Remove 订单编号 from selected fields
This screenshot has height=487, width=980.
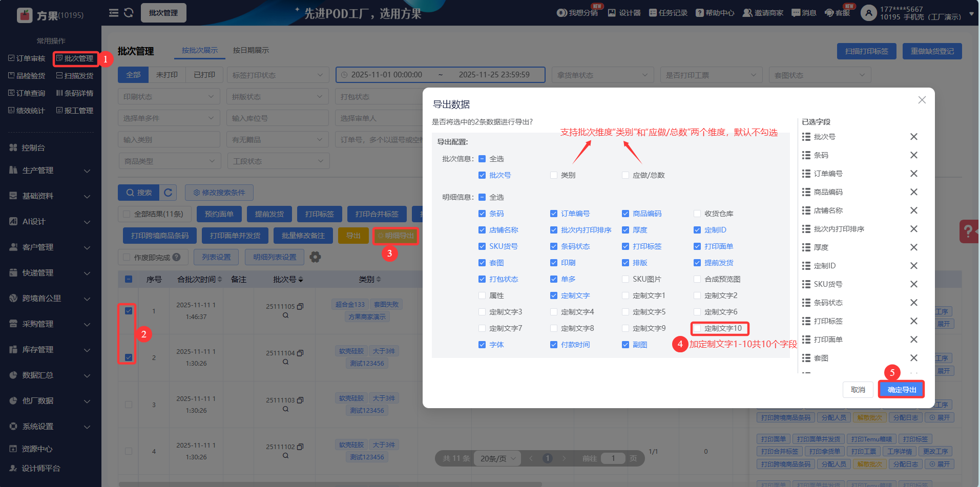click(x=913, y=174)
